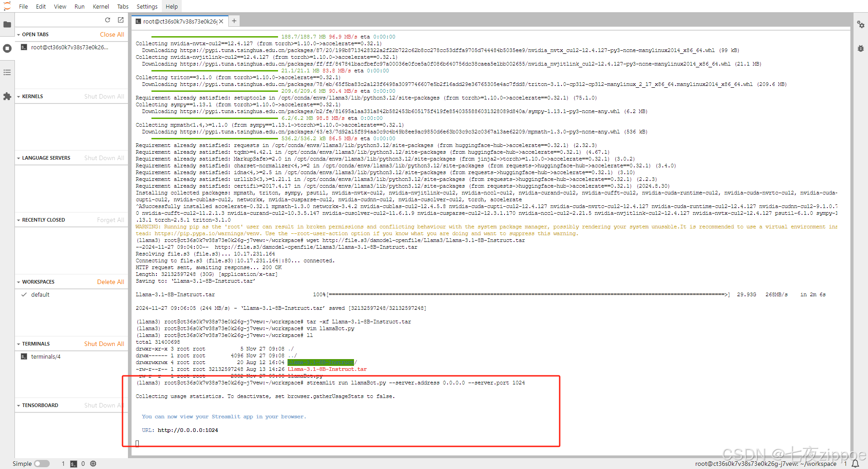Open the Help menu

click(172, 6)
